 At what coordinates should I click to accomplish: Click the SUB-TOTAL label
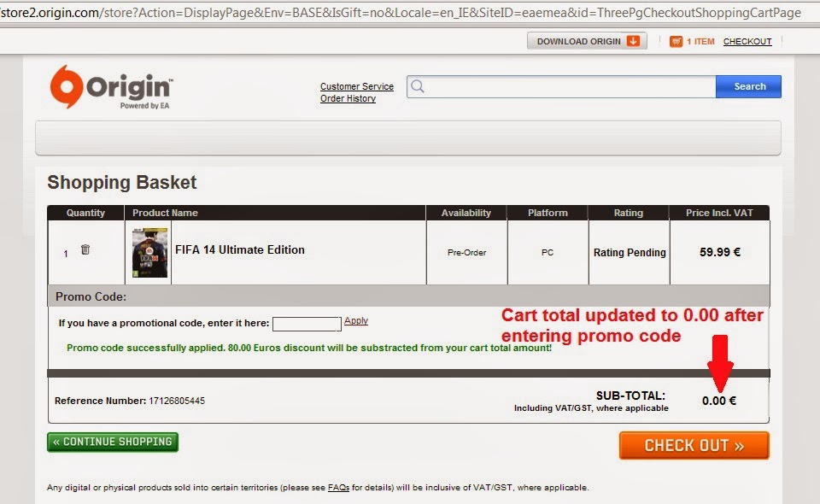pos(630,396)
